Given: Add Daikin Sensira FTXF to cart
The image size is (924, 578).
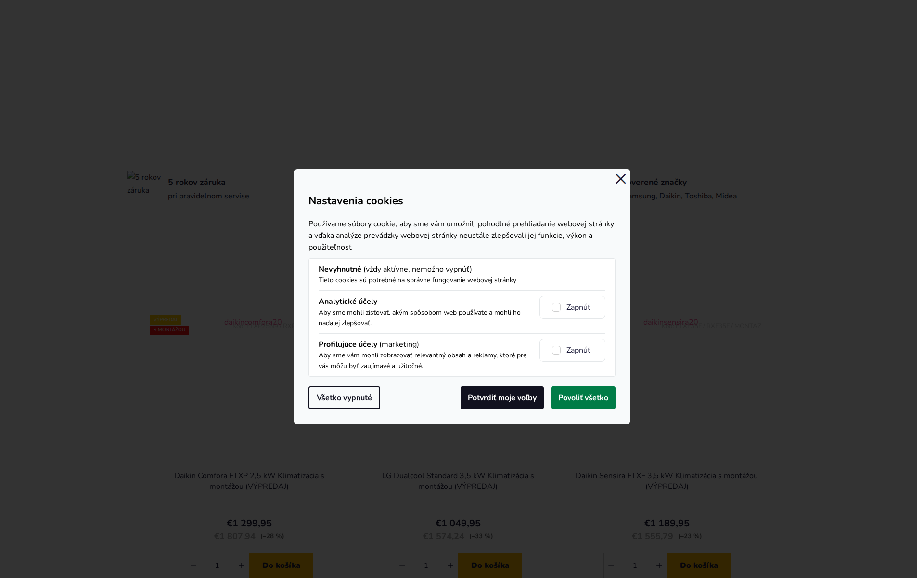Looking at the screenshot, I should tap(699, 565).
